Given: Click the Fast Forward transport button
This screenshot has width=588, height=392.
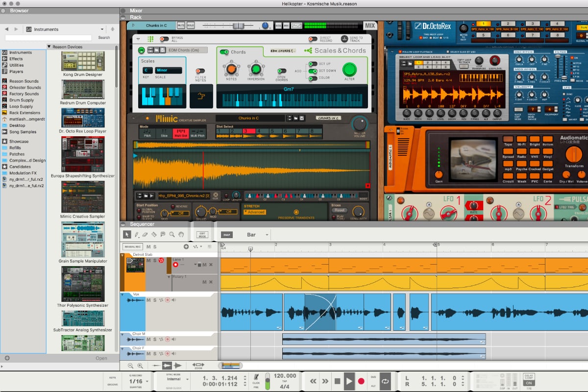Looking at the screenshot, I should point(324,381).
